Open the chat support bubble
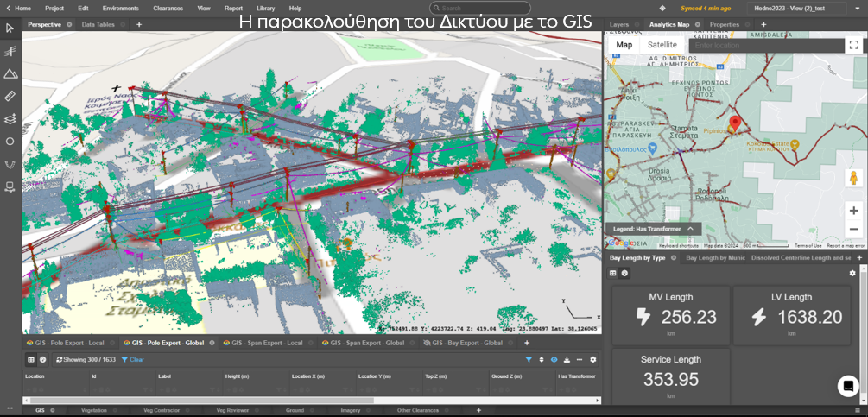This screenshot has width=868, height=417. pyautogui.click(x=848, y=386)
